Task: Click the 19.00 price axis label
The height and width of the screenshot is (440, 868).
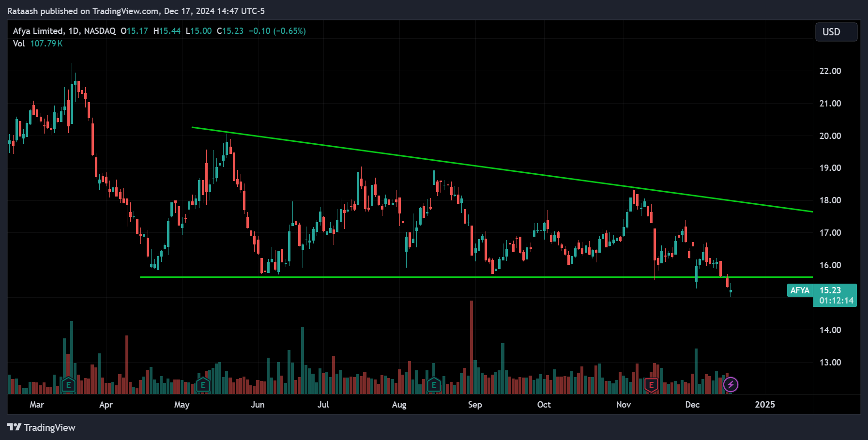Action: (x=830, y=168)
